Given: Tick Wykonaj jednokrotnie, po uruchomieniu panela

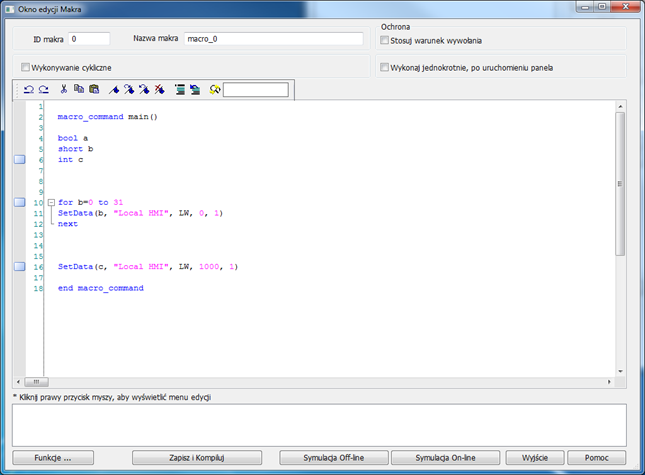Looking at the screenshot, I should tap(384, 67).
